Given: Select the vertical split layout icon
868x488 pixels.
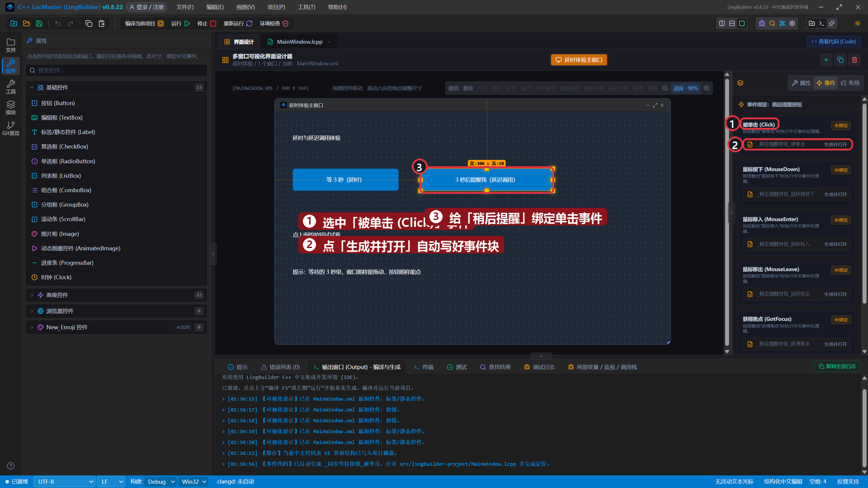Looking at the screenshot, I should (722, 23).
